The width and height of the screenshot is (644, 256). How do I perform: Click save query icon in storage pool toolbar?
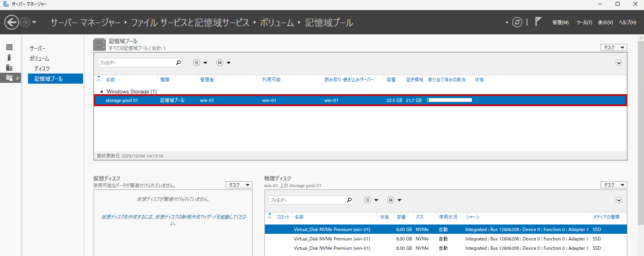(x=220, y=63)
